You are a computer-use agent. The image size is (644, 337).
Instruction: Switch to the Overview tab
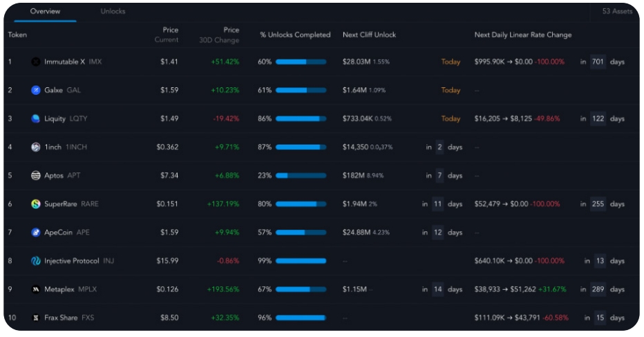[45, 12]
